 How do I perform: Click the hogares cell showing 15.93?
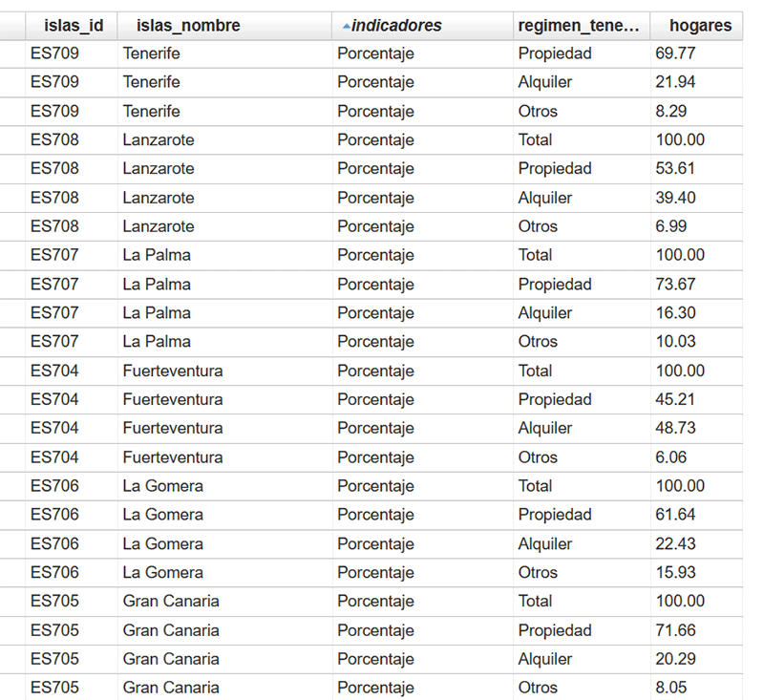[x=675, y=572]
